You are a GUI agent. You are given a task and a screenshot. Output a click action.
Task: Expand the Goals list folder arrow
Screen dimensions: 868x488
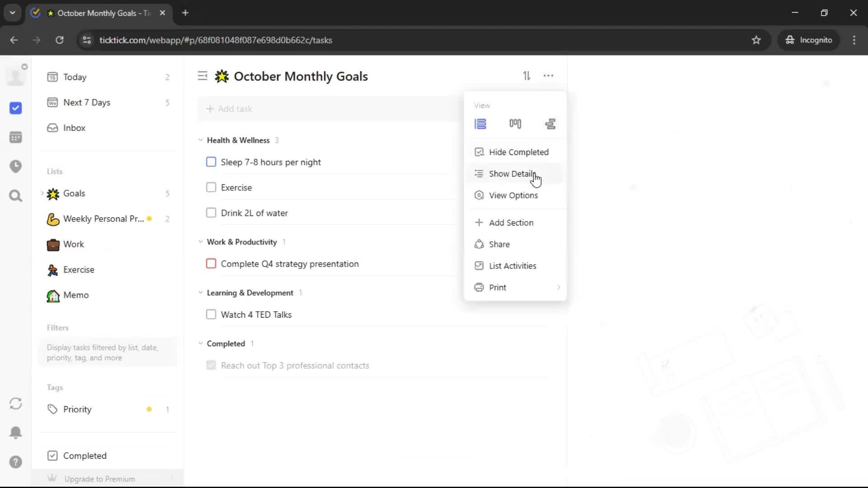(42, 193)
